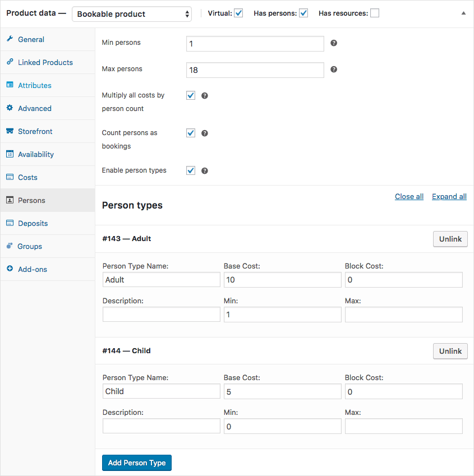Uncheck Multiply all costs by person count
Viewport: 474px width, 476px height.
coord(191,95)
